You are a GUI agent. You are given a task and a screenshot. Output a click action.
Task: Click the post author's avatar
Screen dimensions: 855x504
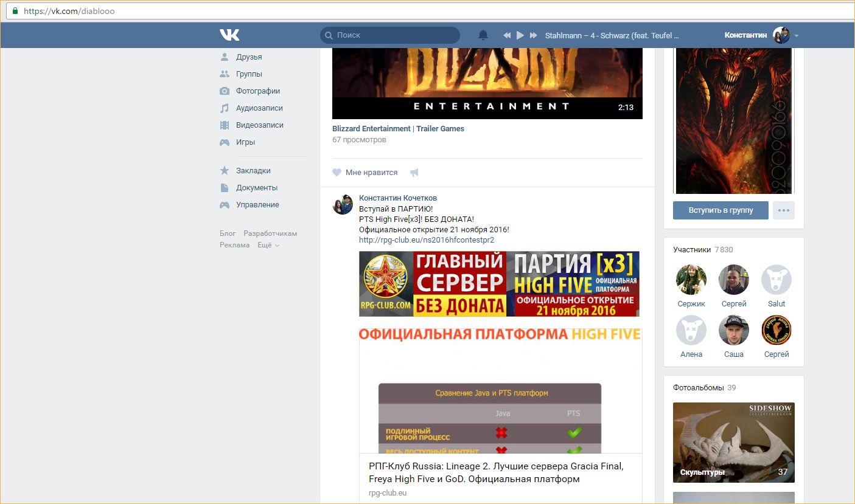pos(343,204)
